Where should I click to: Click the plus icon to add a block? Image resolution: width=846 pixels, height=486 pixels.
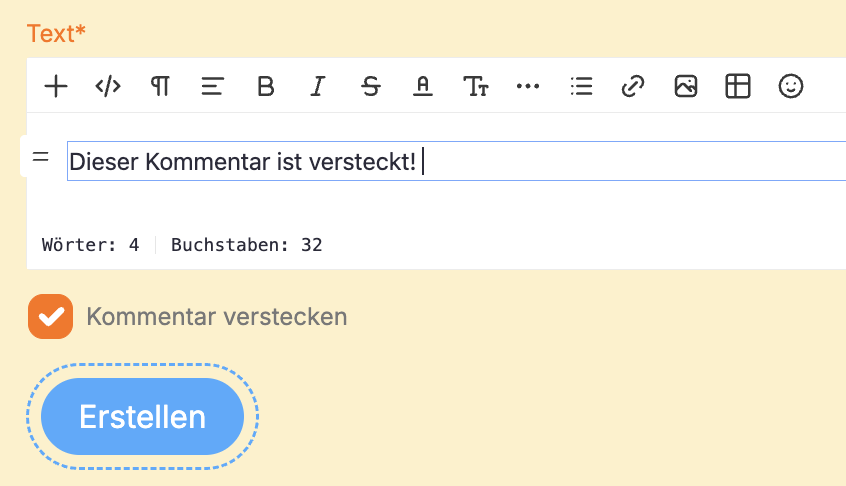click(x=56, y=87)
